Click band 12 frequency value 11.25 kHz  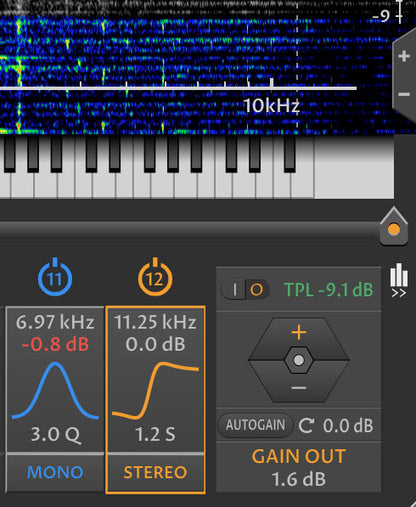pos(155,322)
